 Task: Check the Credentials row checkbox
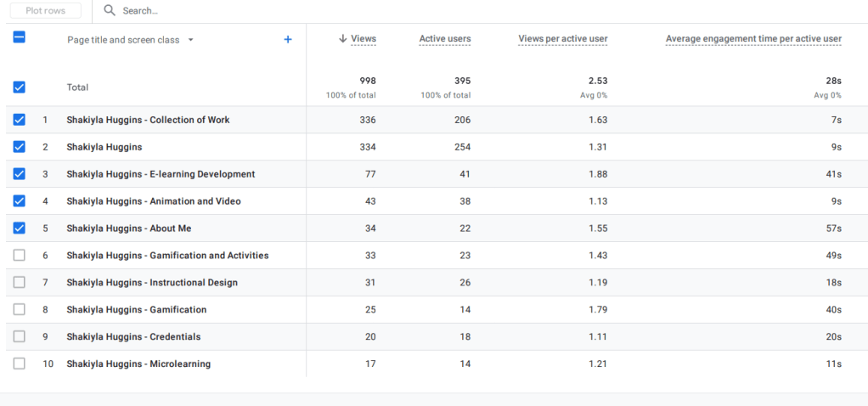coord(20,336)
